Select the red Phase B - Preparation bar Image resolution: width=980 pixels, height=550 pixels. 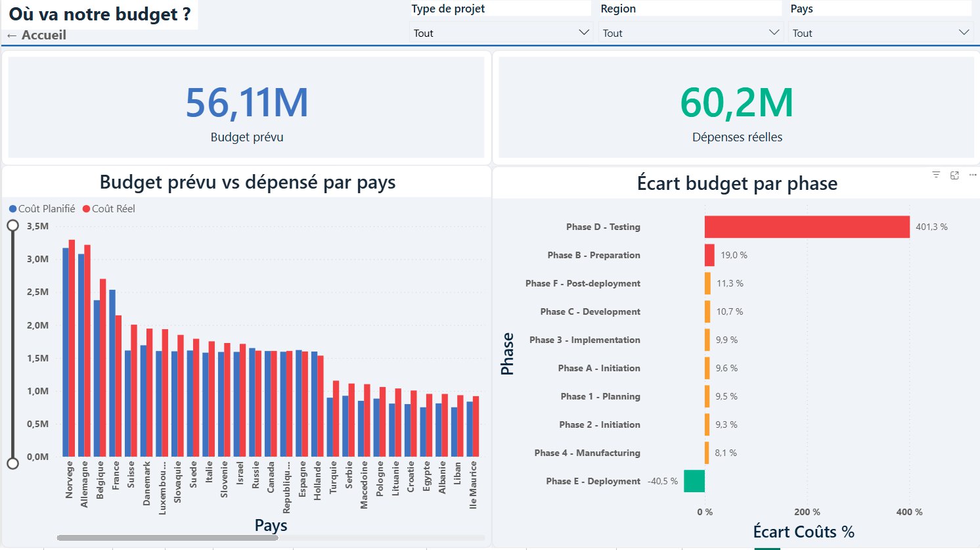tap(709, 255)
